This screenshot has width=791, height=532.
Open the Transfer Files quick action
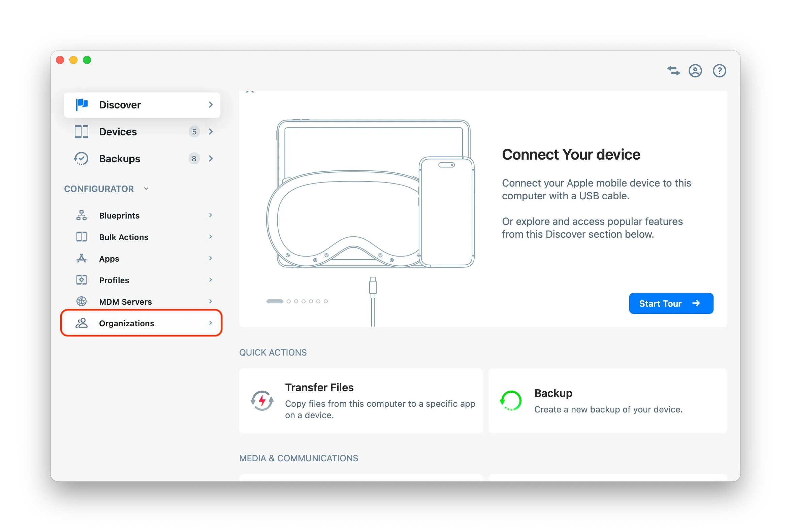(x=361, y=400)
